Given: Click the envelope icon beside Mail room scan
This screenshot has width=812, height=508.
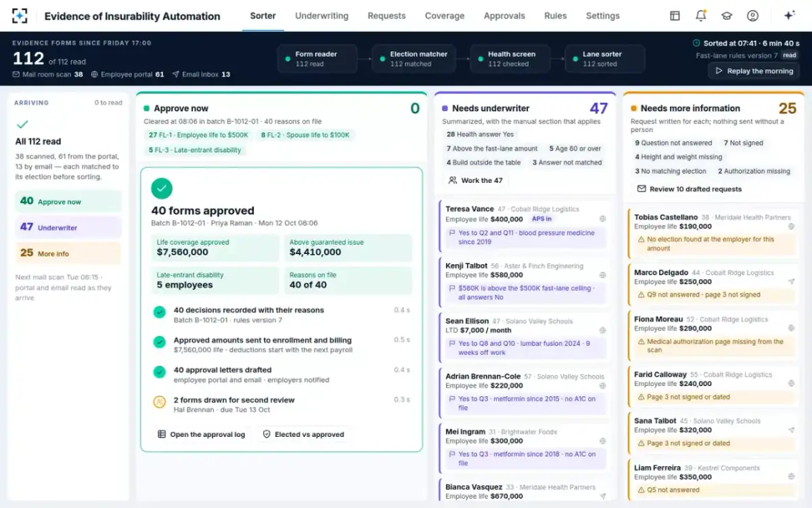Looking at the screenshot, I should 16,75.
